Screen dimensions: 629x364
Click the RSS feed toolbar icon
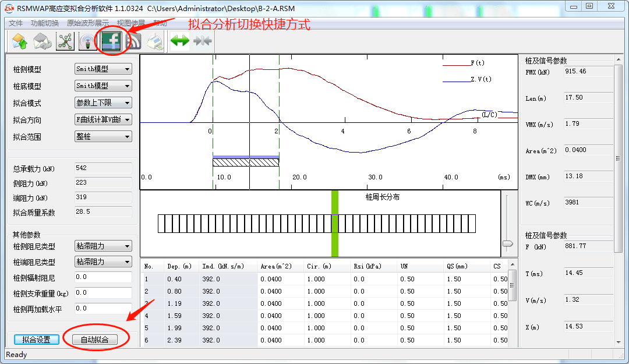133,41
